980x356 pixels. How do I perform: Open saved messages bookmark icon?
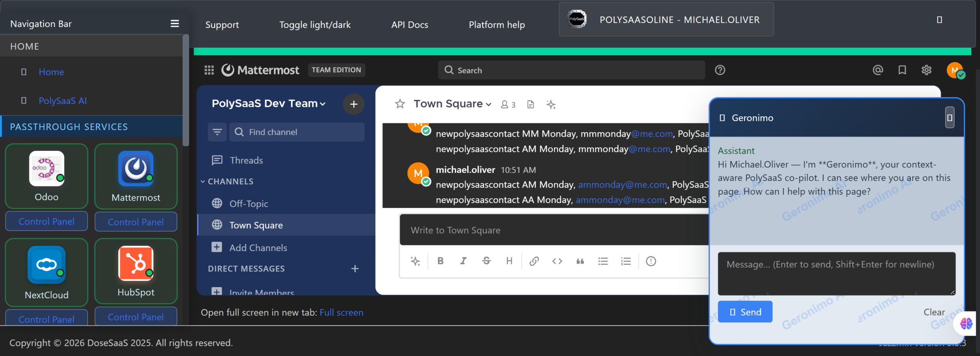tap(902, 70)
